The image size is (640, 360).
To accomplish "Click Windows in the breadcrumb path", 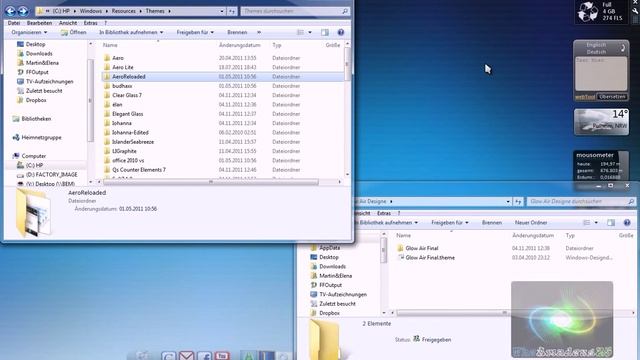I will click(91, 11).
